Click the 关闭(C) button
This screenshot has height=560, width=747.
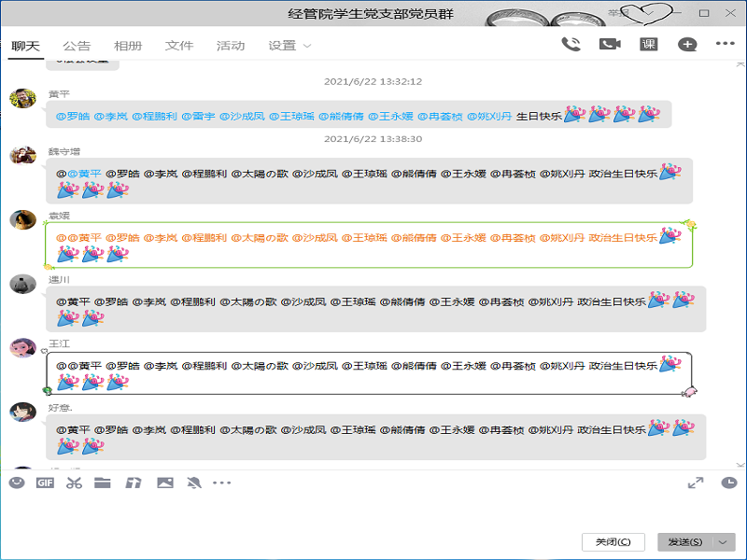point(613,542)
